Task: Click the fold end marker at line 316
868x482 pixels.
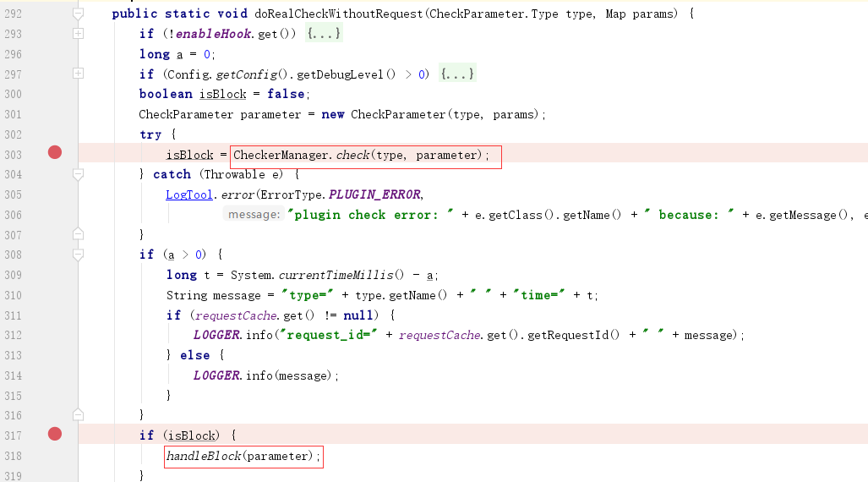Action: tap(79, 414)
